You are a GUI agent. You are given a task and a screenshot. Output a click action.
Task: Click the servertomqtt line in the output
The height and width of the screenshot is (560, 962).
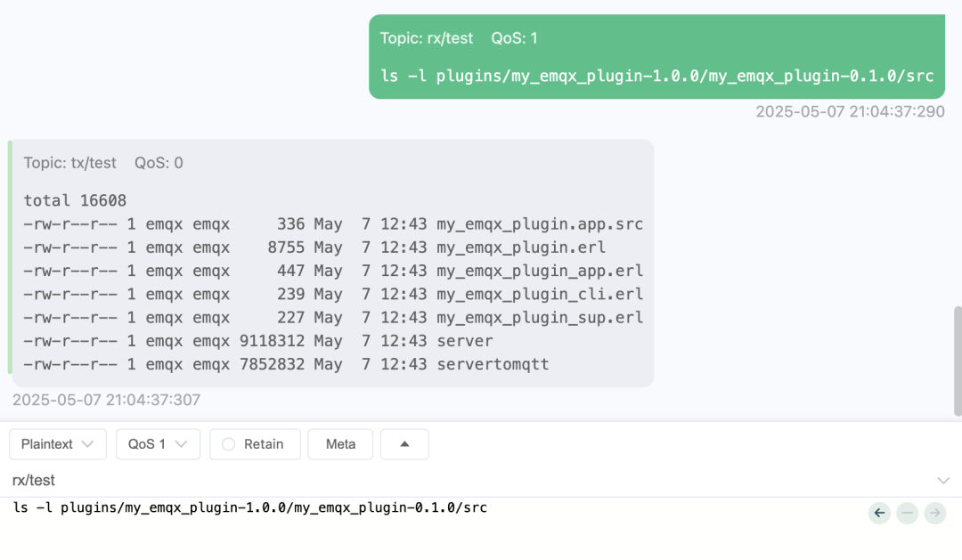(x=493, y=364)
